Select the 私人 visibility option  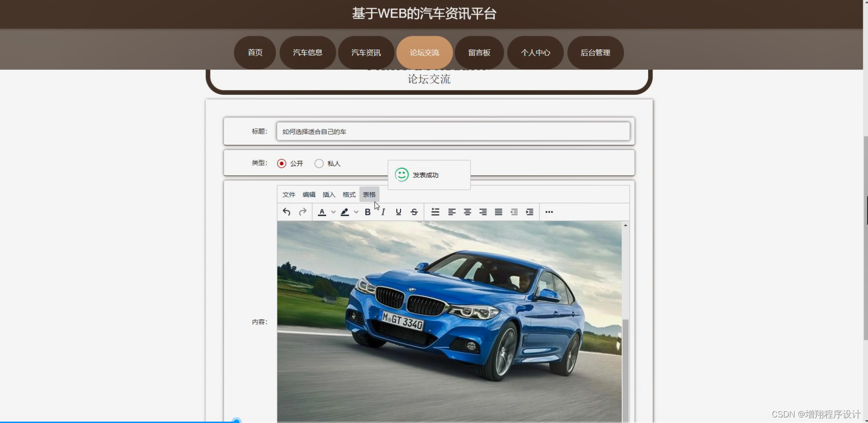click(319, 163)
